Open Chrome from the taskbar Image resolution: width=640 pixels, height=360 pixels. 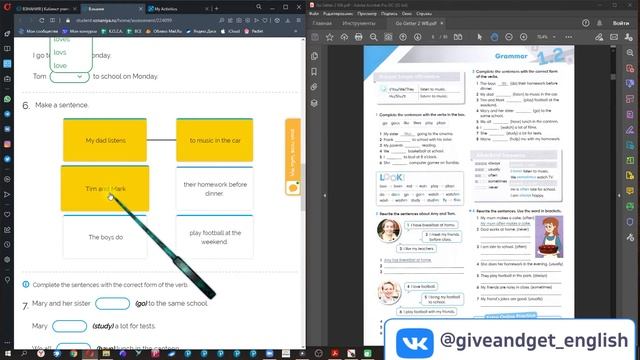[73, 353]
